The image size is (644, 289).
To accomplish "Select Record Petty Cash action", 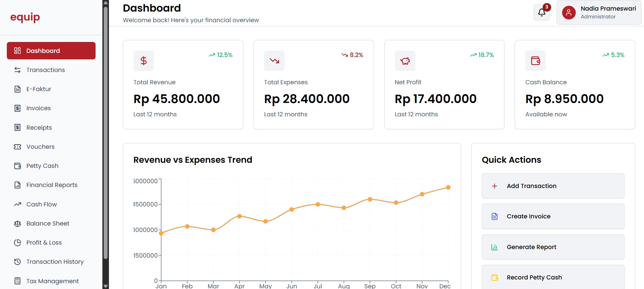I will click(553, 277).
